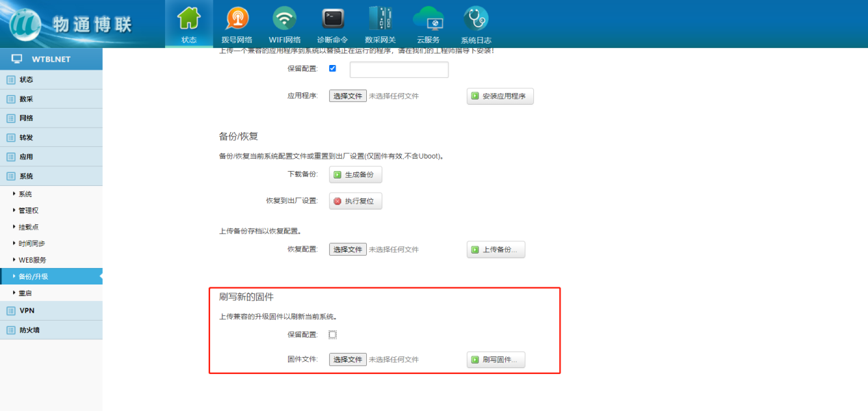
Task: Open 数采网关 gateway icon
Action: (x=380, y=19)
